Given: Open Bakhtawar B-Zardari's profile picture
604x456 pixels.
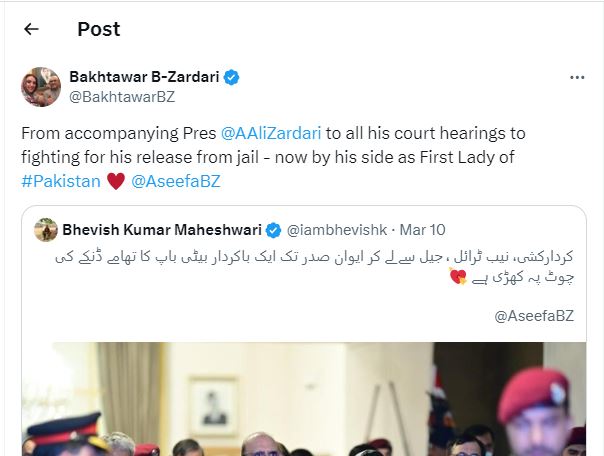Looking at the screenshot, I should click(x=41, y=87).
